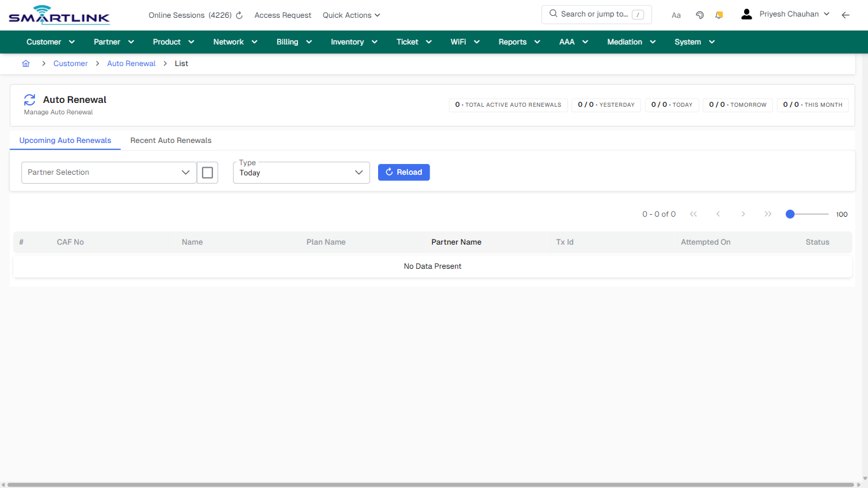Toggle the checkbox beside Partner Selection
Screen dimensions: 868x488
(x=207, y=172)
